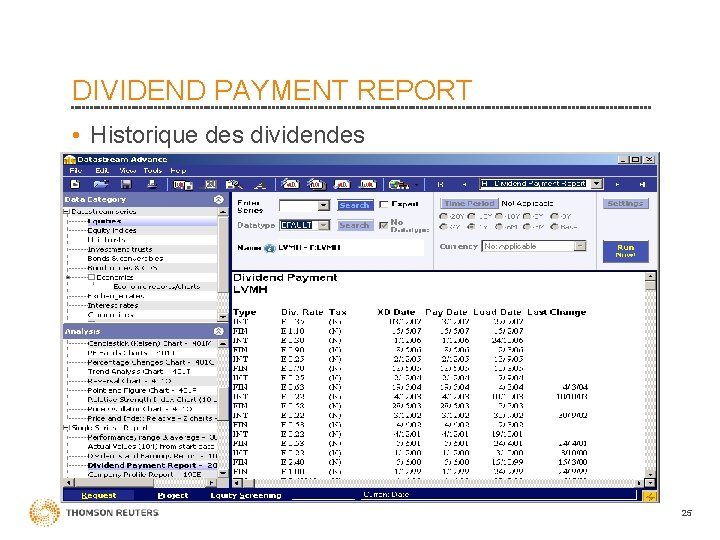The height and width of the screenshot is (540, 720).
Task: Click the Time Period button
Action: tap(469, 203)
